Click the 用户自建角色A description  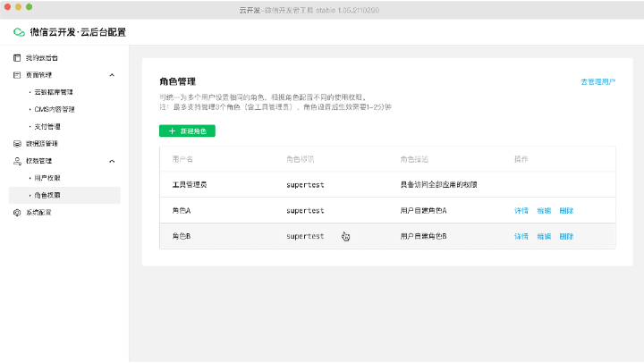click(423, 211)
